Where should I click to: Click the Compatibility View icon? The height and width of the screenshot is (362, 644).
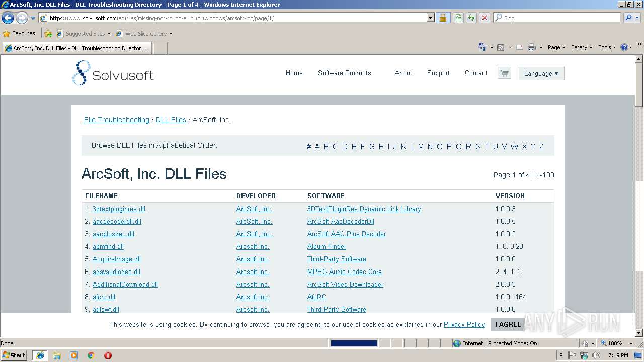[x=458, y=18]
